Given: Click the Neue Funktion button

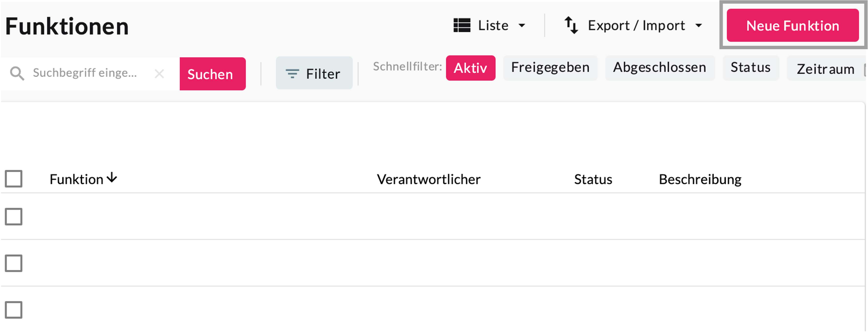Looking at the screenshot, I should coord(792,26).
